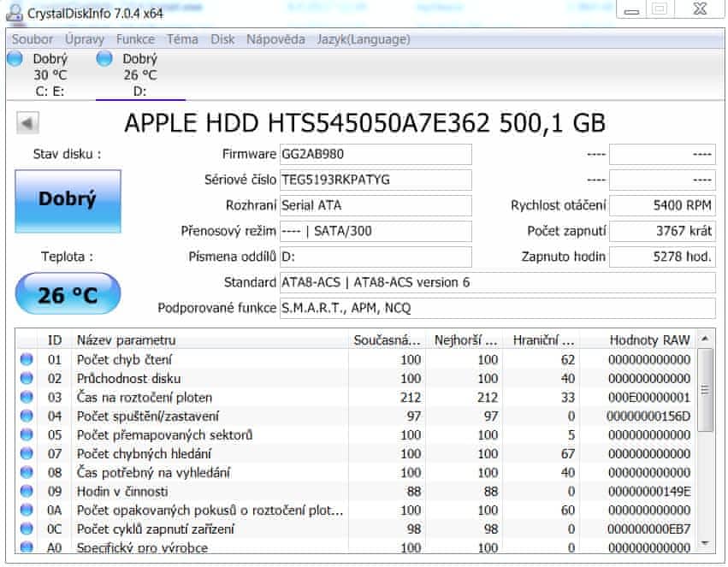Open the Téma menu
The image size is (728, 567).
click(x=182, y=39)
